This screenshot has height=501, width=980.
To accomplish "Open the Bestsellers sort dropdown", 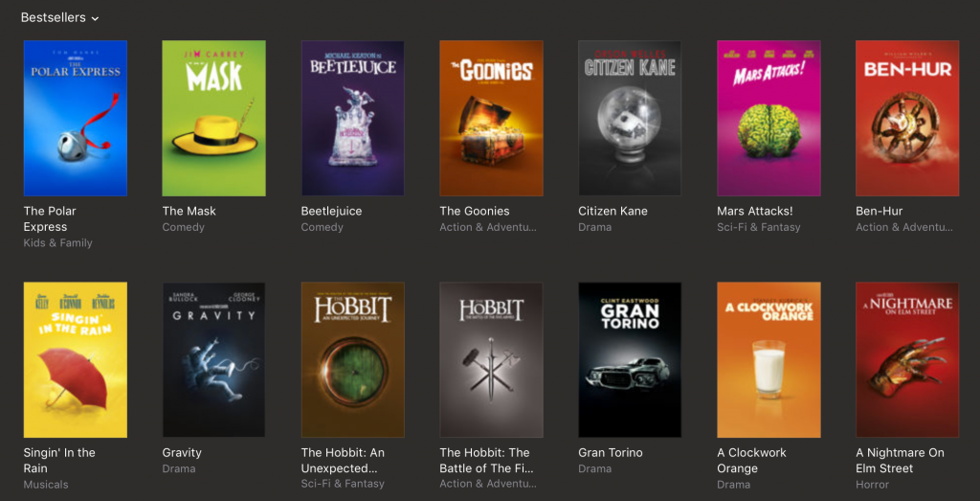I will click(x=60, y=17).
